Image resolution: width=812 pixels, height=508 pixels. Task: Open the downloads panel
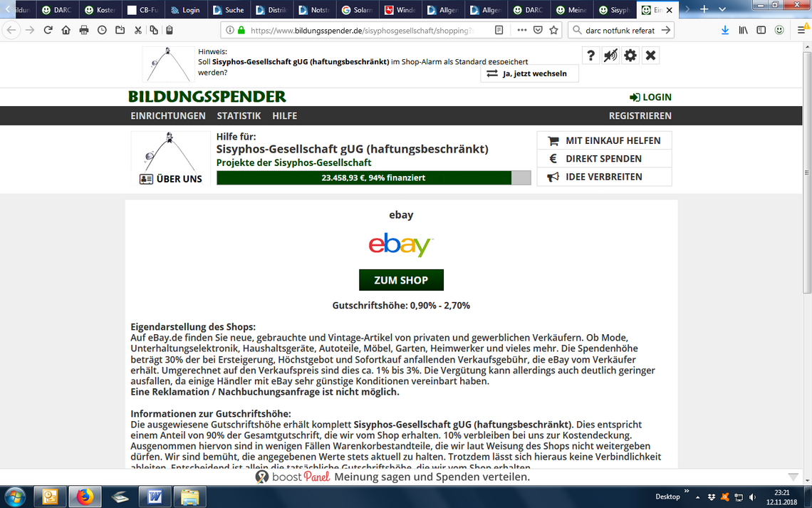[x=725, y=30]
